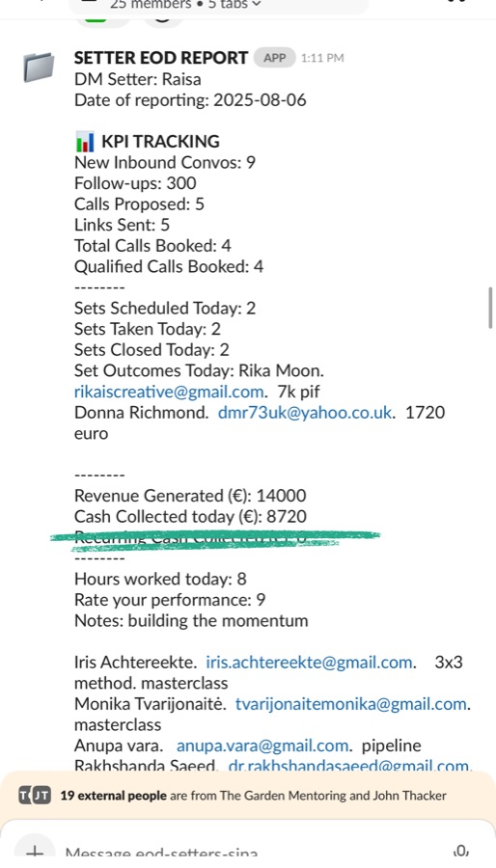The height and width of the screenshot is (868, 496).
Task: Open dmr73uk@yahoo.co.uk email link
Action: pyautogui.click(x=306, y=413)
